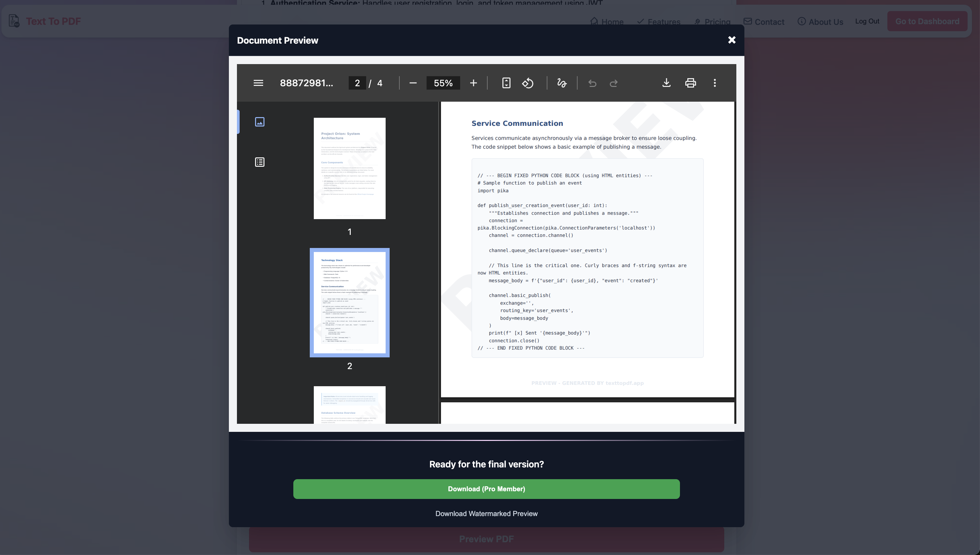The height and width of the screenshot is (555, 980).
Task: Click Download Watermarked Preview link
Action: [486, 514]
